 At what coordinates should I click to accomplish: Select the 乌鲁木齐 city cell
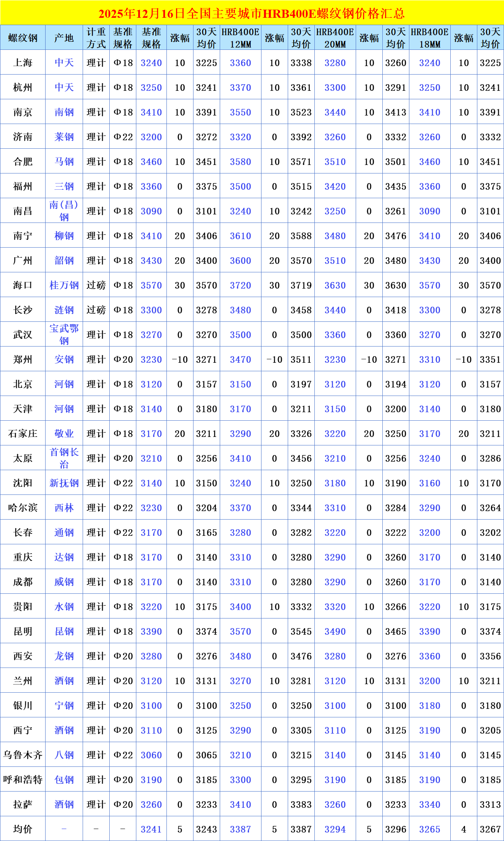click(23, 754)
